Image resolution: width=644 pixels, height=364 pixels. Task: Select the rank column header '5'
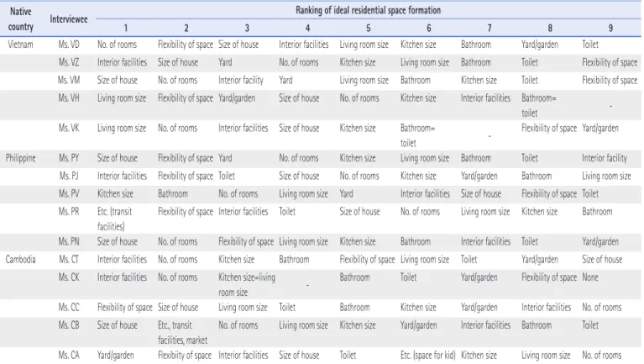368,28
